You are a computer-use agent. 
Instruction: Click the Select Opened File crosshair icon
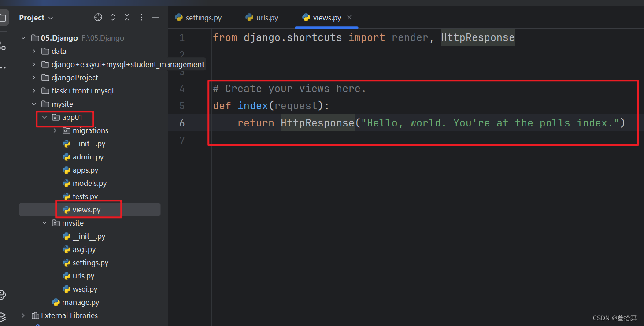98,18
